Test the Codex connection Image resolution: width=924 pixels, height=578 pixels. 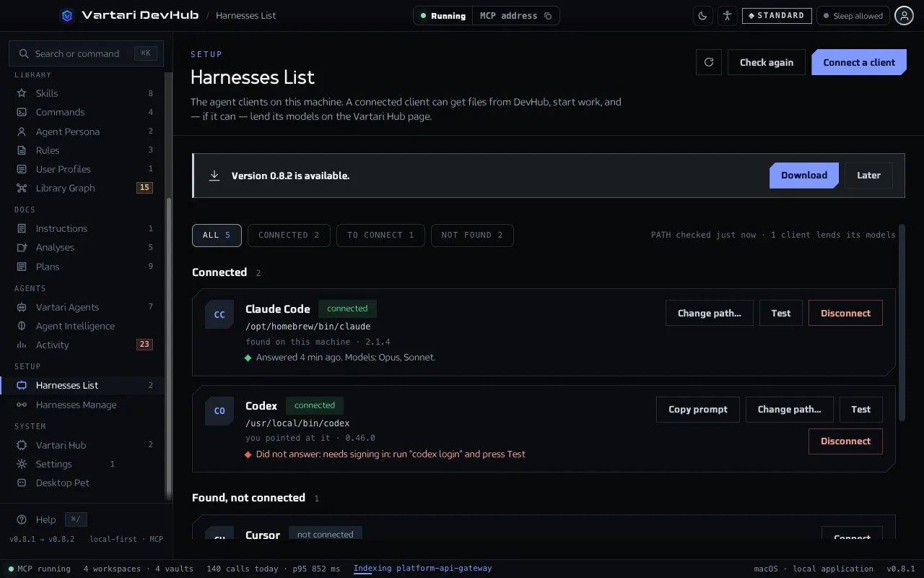[x=861, y=409]
